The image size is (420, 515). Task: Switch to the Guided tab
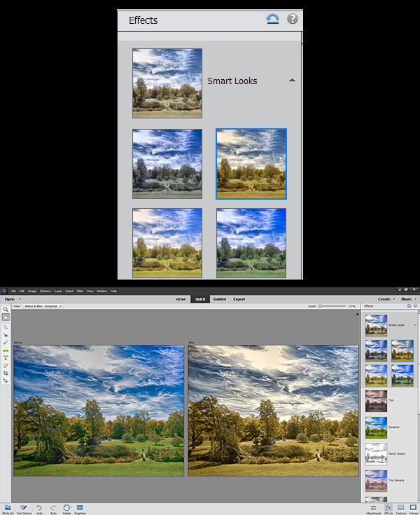pyautogui.click(x=220, y=299)
